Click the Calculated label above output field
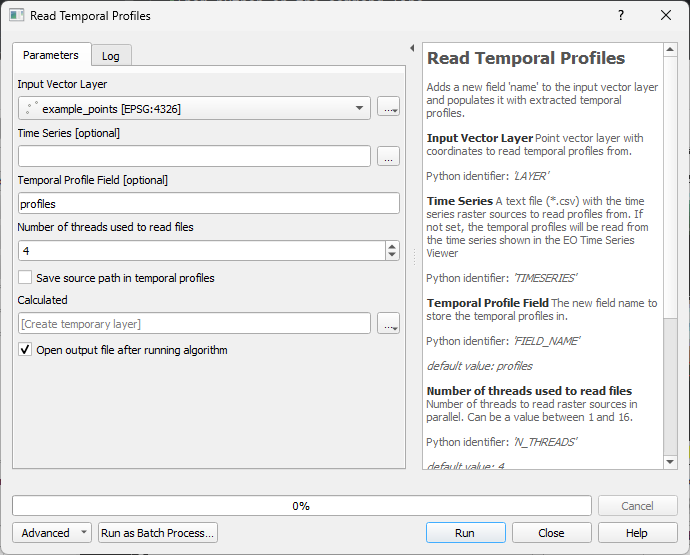The image size is (690, 555). (x=42, y=300)
